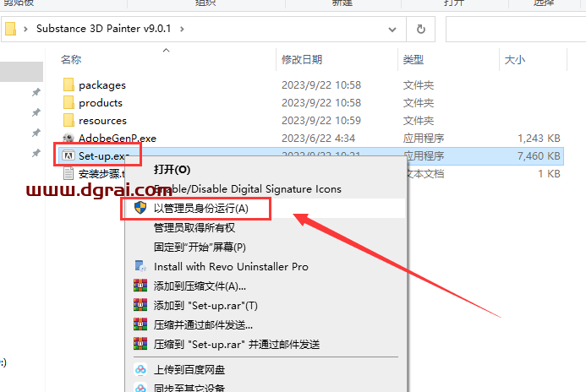Click the shield icon for run as administrator
Image resolution: width=586 pixels, height=392 pixels.
[x=140, y=208]
